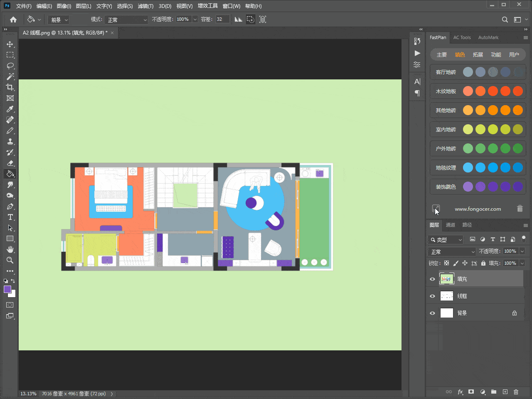Select the Crop tool
Viewport: 532px width, 399px height.
click(10, 87)
